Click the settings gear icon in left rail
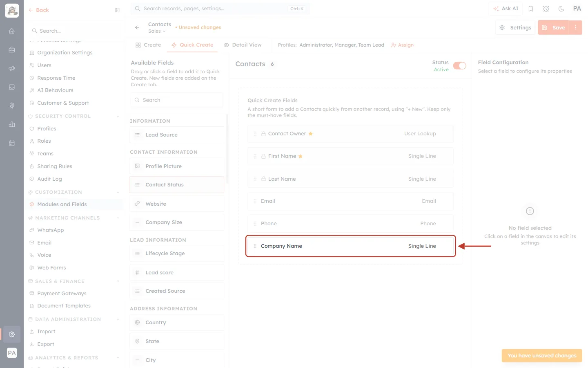The image size is (588, 368). point(12,334)
